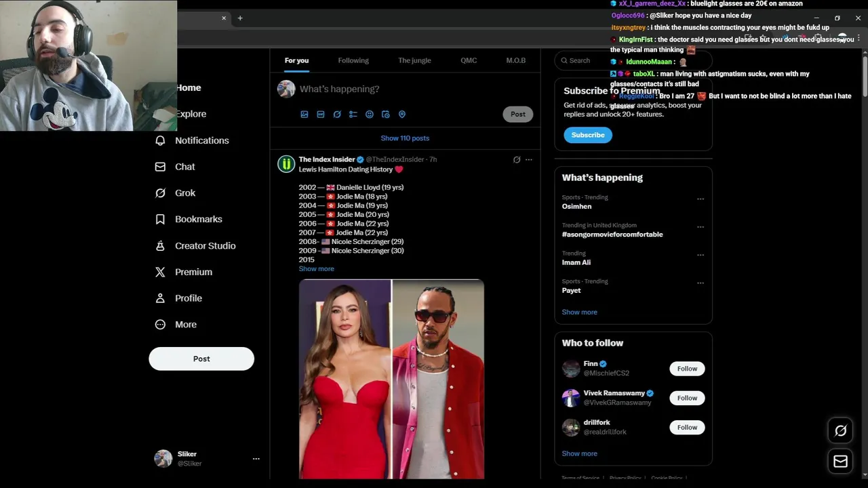Image resolution: width=868 pixels, height=488 pixels.
Task: Open three-dot menu on Index Insider post
Action: point(529,160)
